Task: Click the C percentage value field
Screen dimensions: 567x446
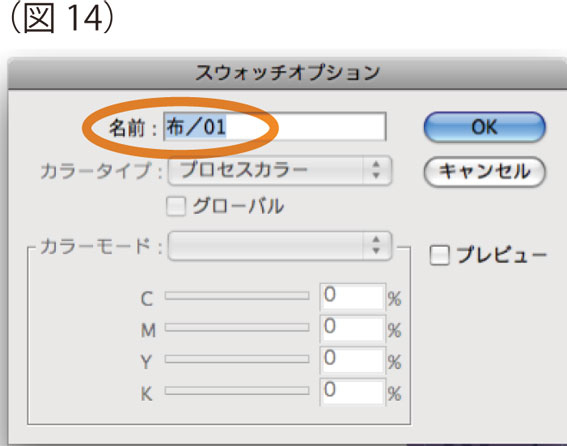Action: click(x=353, y=297)
